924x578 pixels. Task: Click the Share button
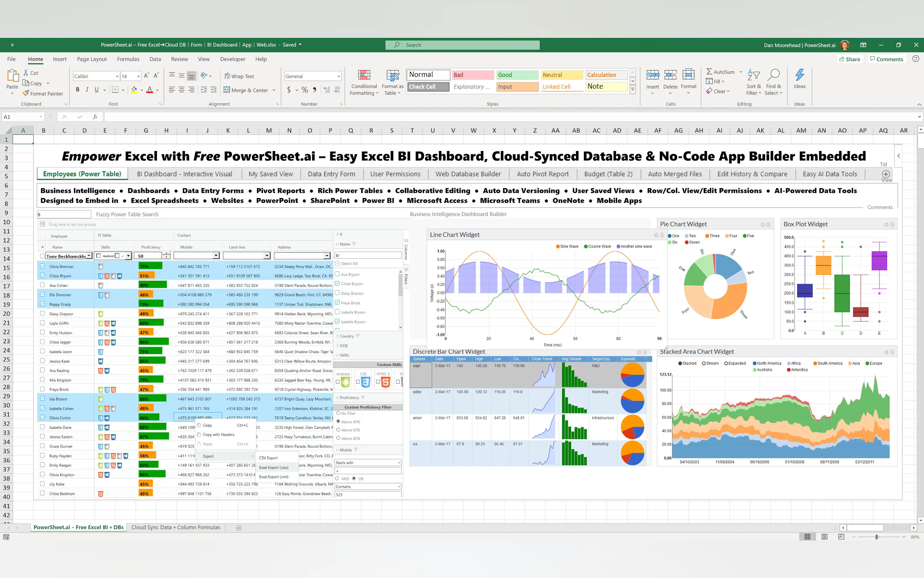pyautogui.click(x=849, y=59)
